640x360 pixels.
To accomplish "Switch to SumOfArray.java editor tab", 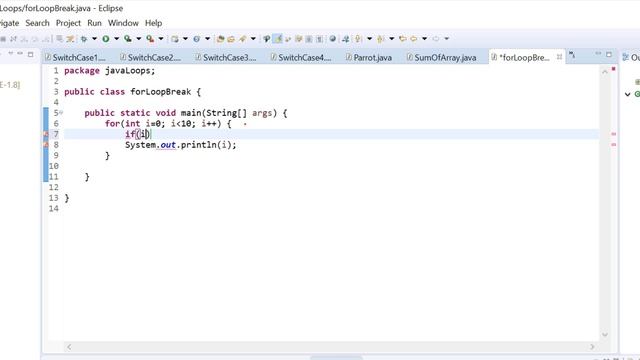I will (x=441, y=58).
